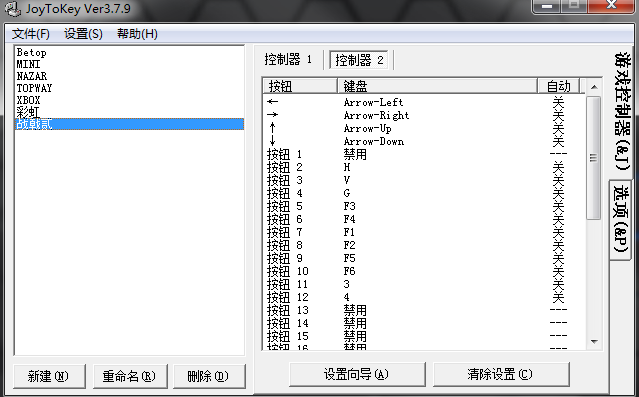
Task: Minimize the JoyToKey window
Action: 547,6
